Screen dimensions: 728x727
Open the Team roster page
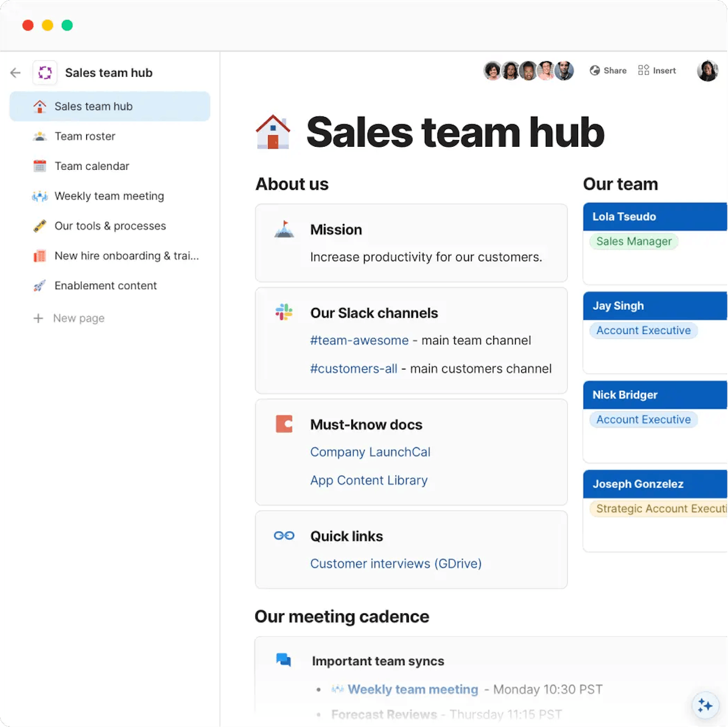pos(85,136)
